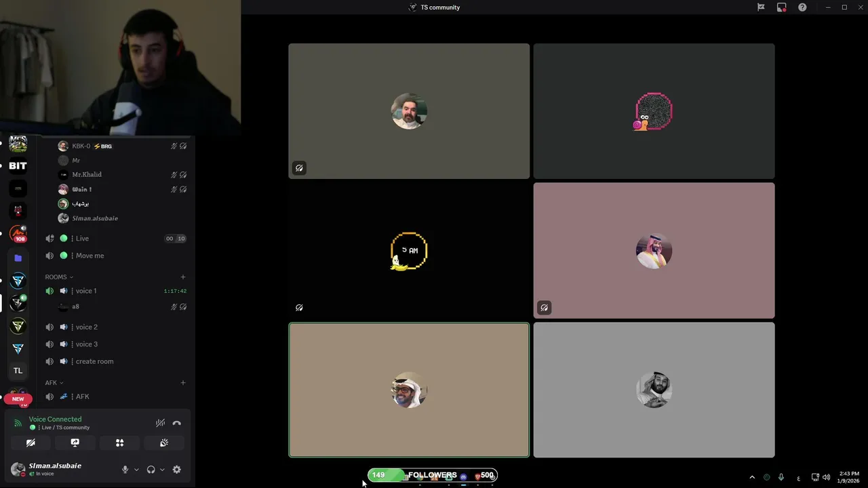Viewport: 868px width, 488px height.
Task: Click user بوشهاب in voice list
Action: point(122,203)
